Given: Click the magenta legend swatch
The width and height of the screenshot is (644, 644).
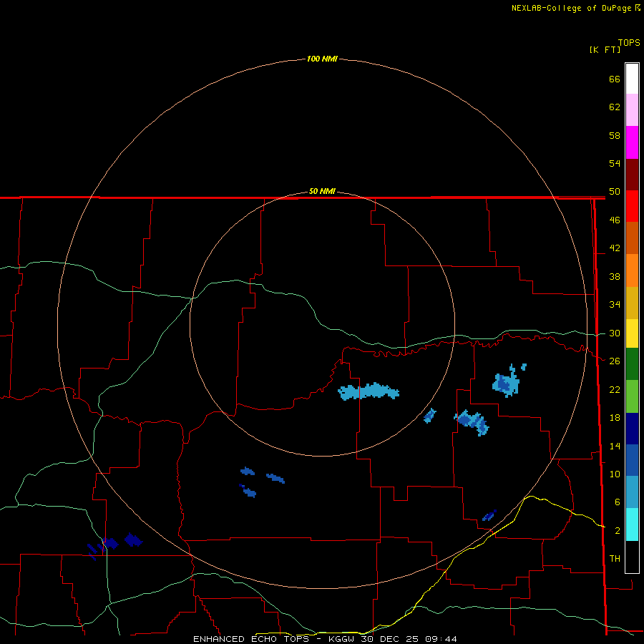Looking at the screenshot, I should (x=632, y=142).
